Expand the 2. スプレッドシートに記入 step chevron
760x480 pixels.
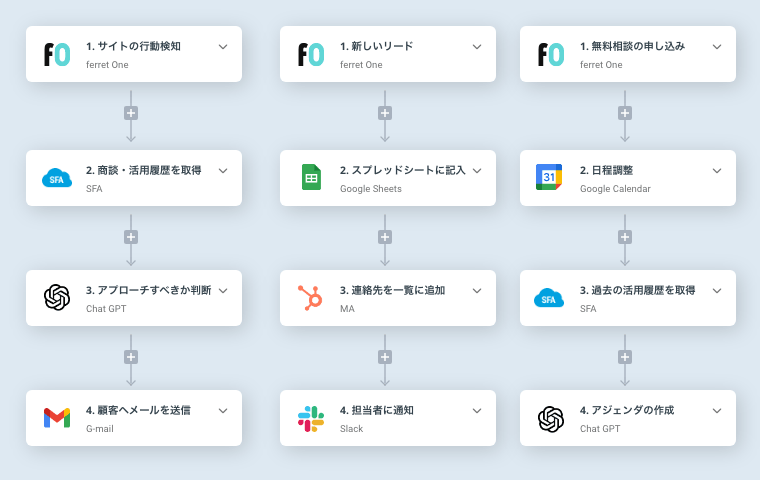pyautogui.click(x=477, y=171)
